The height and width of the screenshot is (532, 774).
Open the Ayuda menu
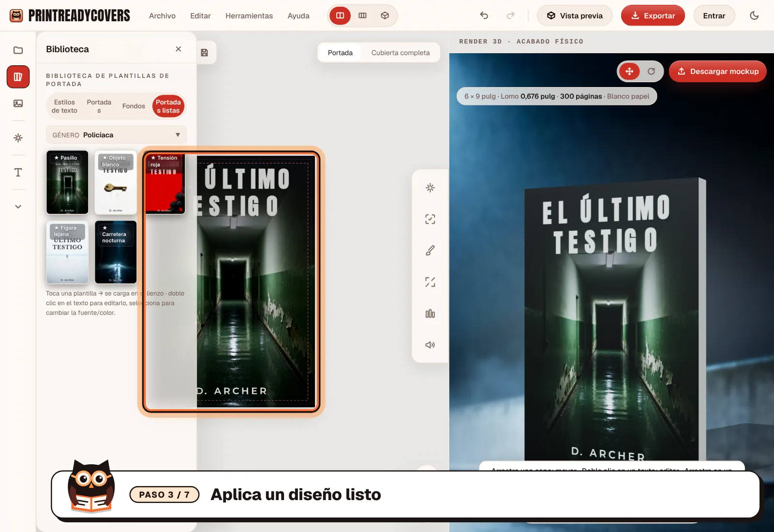coord(298,15)
